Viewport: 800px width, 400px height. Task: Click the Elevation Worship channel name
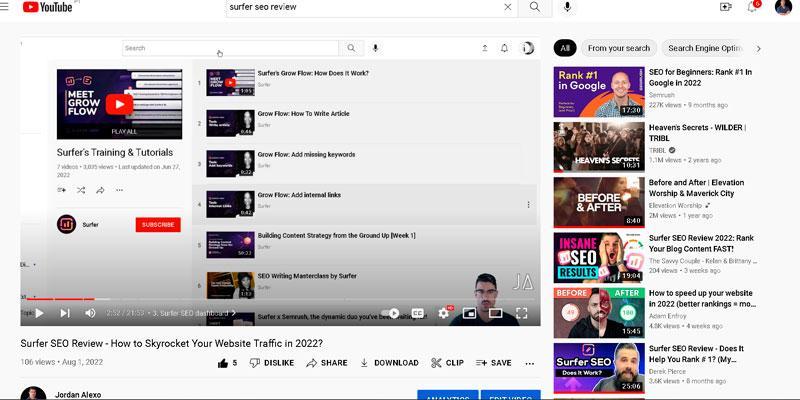pyautogui.click(x=676, y=206)
